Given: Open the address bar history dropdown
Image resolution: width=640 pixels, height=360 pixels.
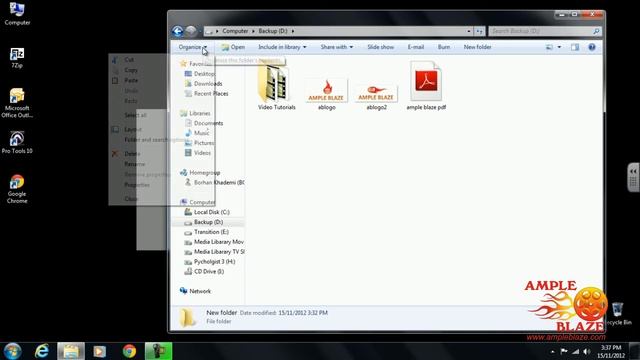Looking at the screenshot, I should tap(469, 31).
